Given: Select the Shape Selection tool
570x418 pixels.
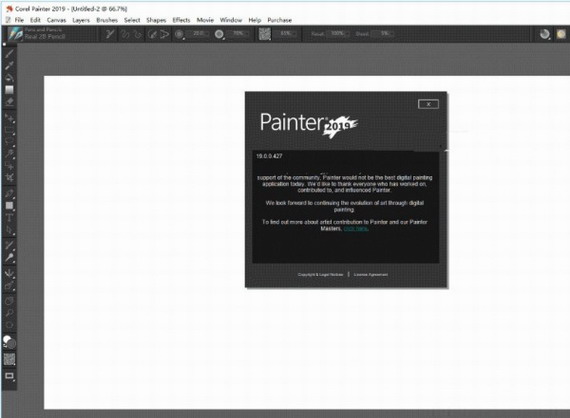Looking at the screenshot, I should coord(9,230).
